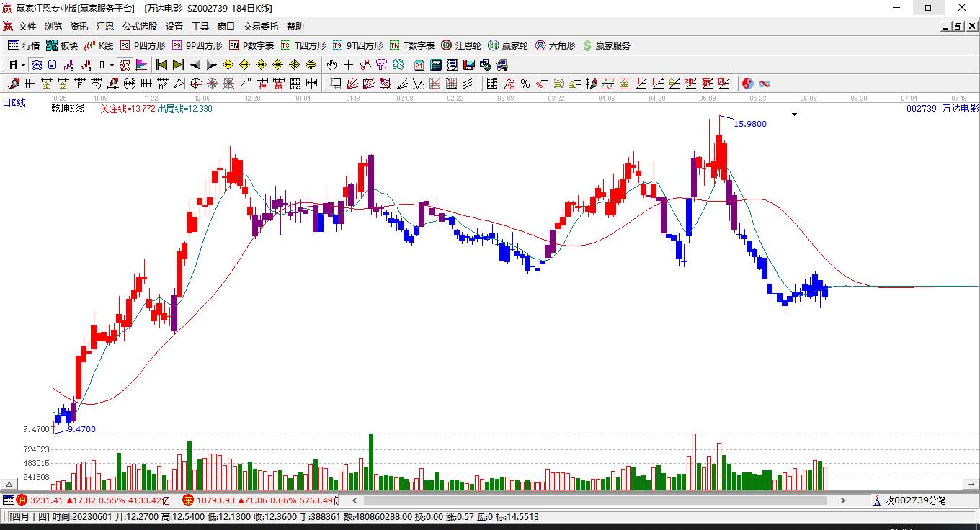This screenshot has height=530, width=980.
Task: Click the red pencil drawing tool
Action: (x=13, y=84)
